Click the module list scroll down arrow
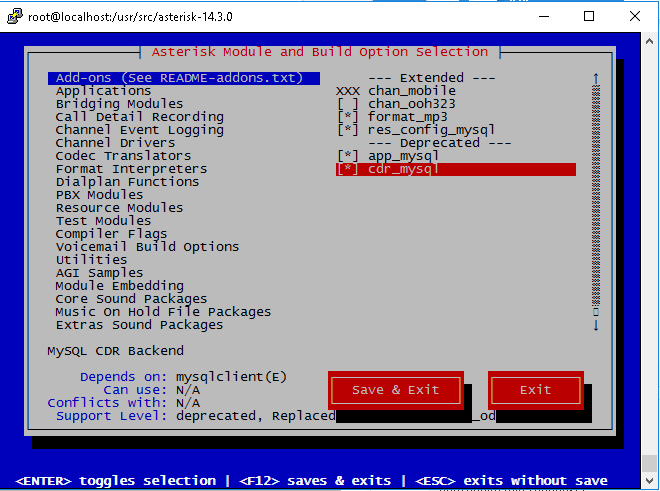Viewport: 660px width, 491px height. coord(596,325)
